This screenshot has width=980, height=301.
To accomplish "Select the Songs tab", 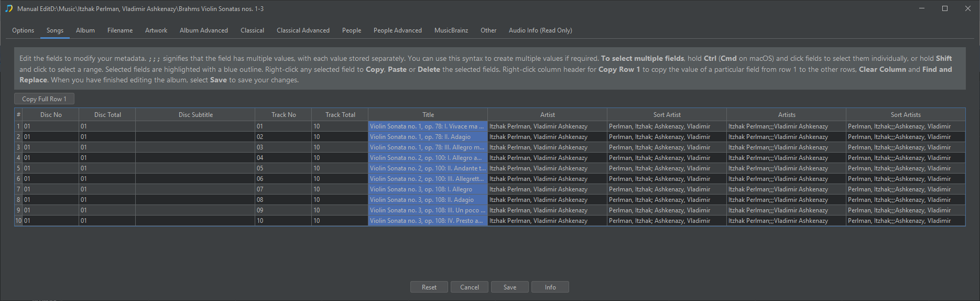I will click(55, 30).
